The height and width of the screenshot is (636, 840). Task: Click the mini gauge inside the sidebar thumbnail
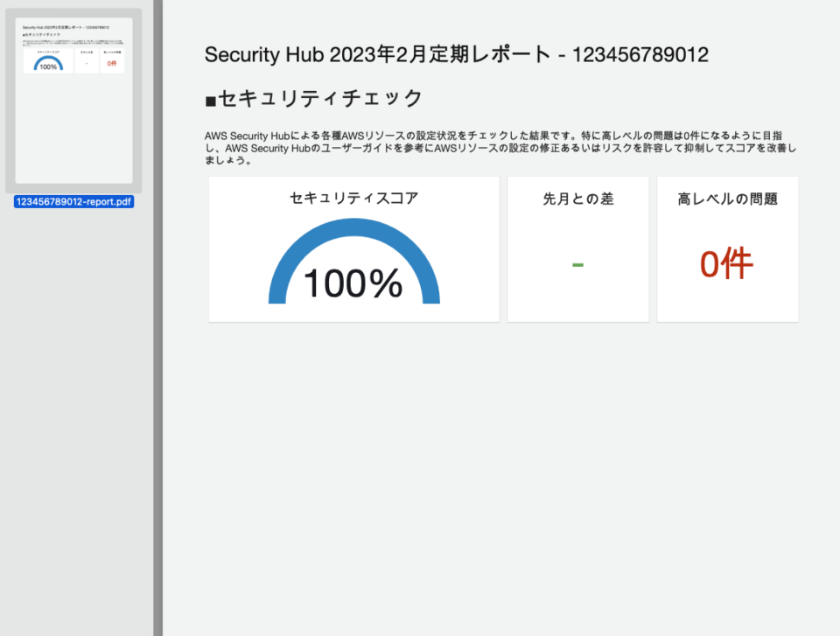click(48, 63)
